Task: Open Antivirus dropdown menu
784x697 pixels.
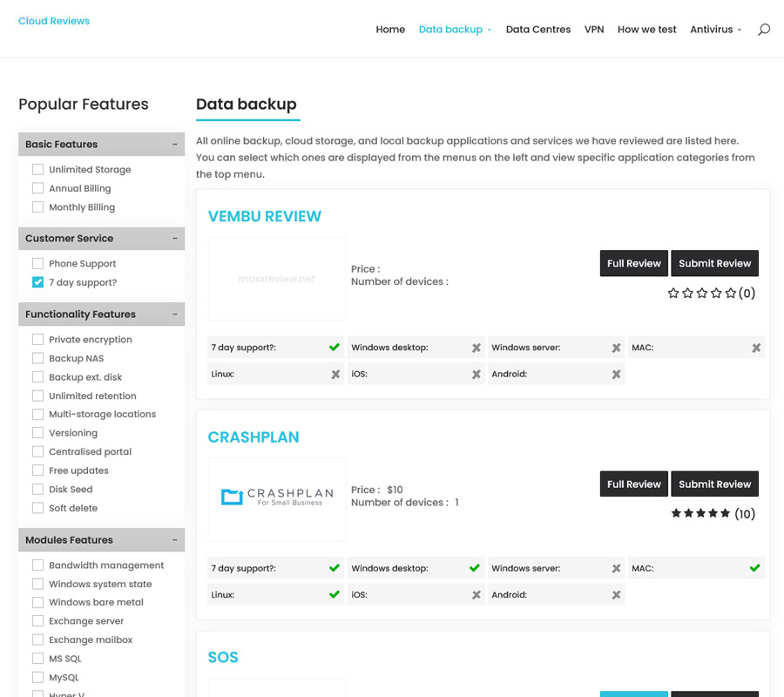Action: click(x=715, y=30)
